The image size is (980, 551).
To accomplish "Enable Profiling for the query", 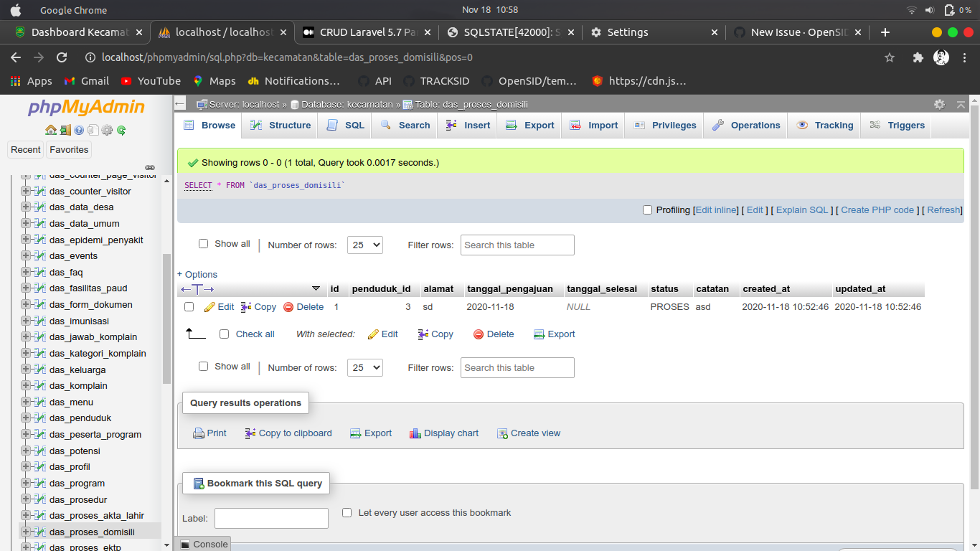I will 647,209.
